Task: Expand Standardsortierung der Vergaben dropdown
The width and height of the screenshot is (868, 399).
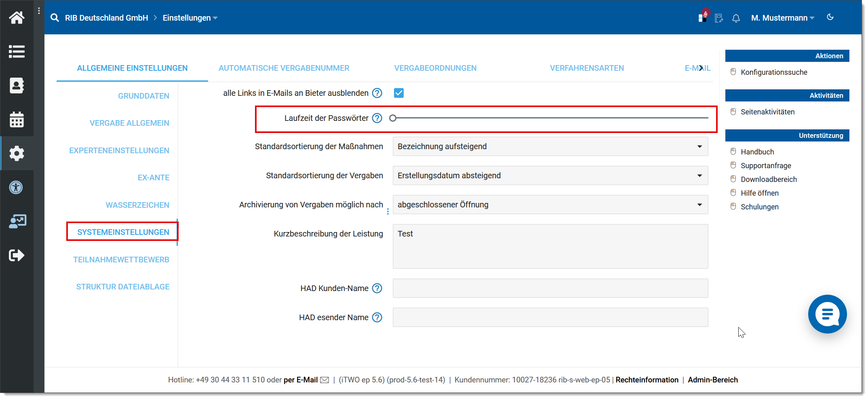Action: (x=550, y=176)
